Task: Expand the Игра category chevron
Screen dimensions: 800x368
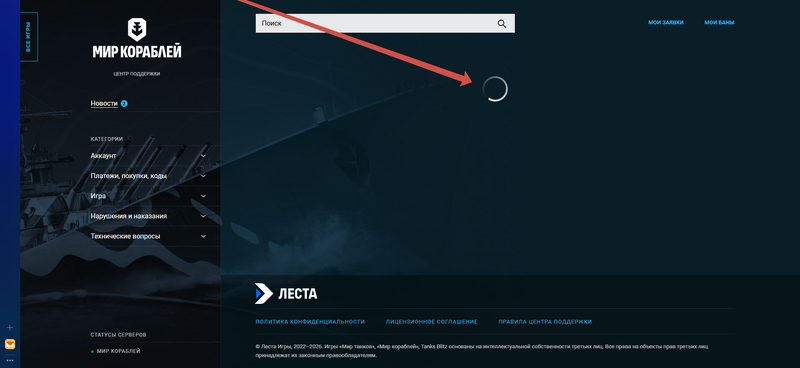Action: [x=203, y=196]
